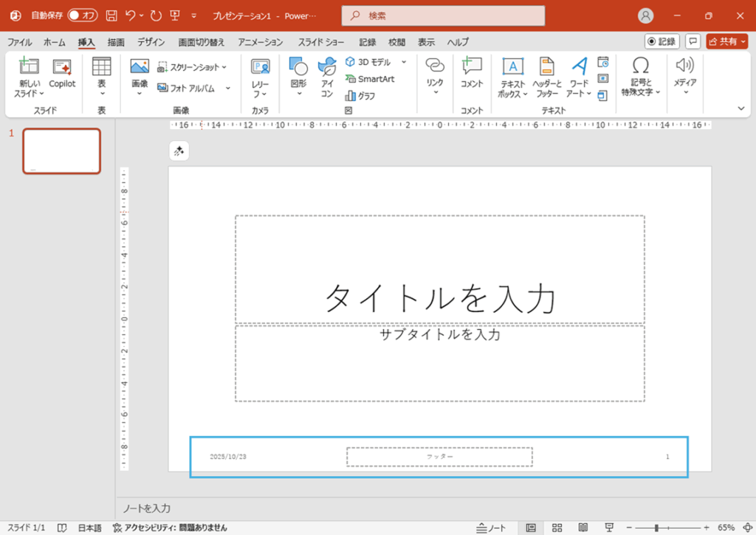Toggle the notes pane
This screenshot has height=535, width=756.
coord(489,528)
